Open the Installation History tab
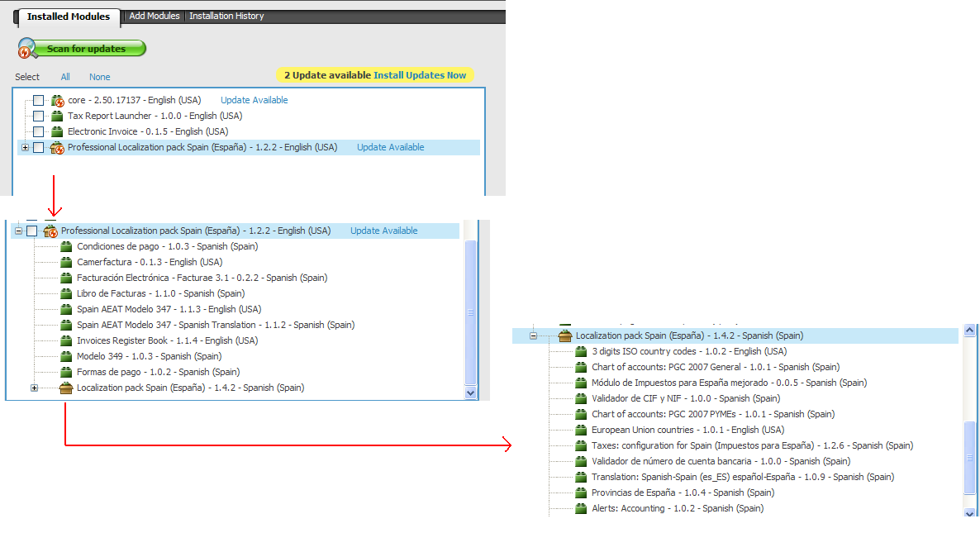 pyautogui.click(x=226, y=17)
